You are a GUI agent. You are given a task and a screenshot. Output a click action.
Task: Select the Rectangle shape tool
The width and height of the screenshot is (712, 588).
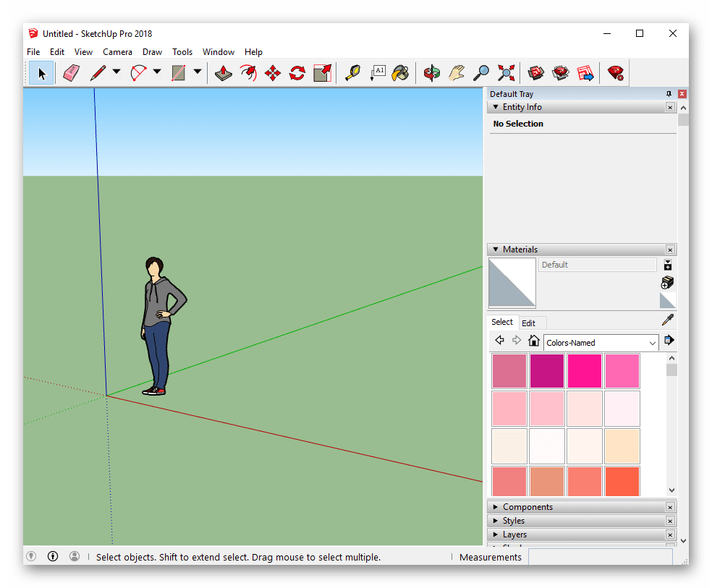tap(179, 73)
